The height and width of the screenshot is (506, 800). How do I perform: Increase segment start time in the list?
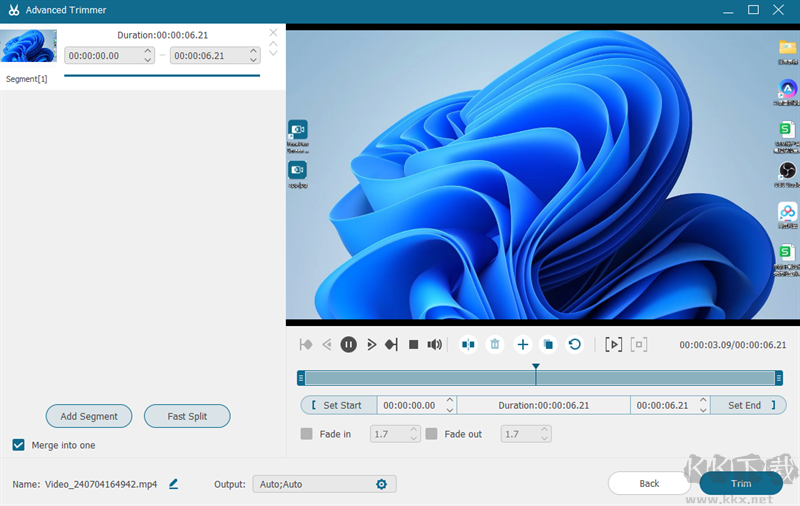coord(148,51)
